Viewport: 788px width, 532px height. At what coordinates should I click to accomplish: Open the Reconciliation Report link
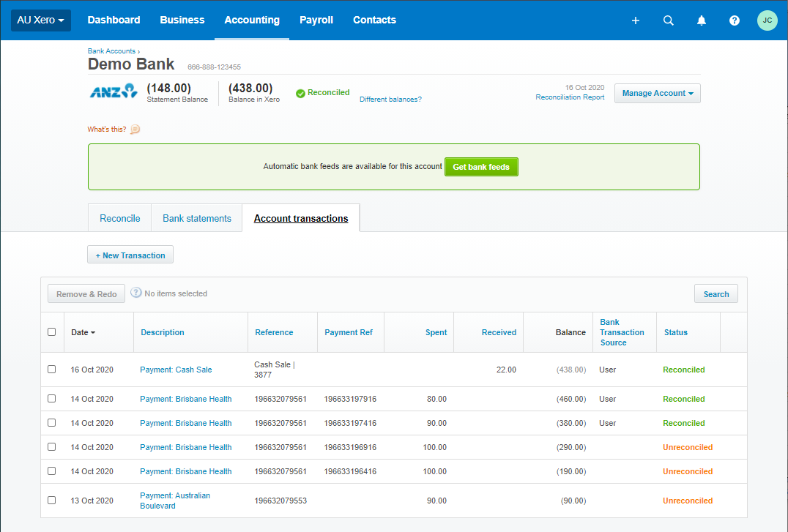[570, 97]
